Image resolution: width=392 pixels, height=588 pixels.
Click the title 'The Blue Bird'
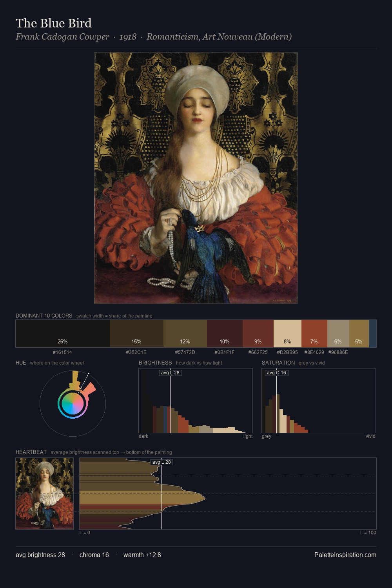pos(54,23)
